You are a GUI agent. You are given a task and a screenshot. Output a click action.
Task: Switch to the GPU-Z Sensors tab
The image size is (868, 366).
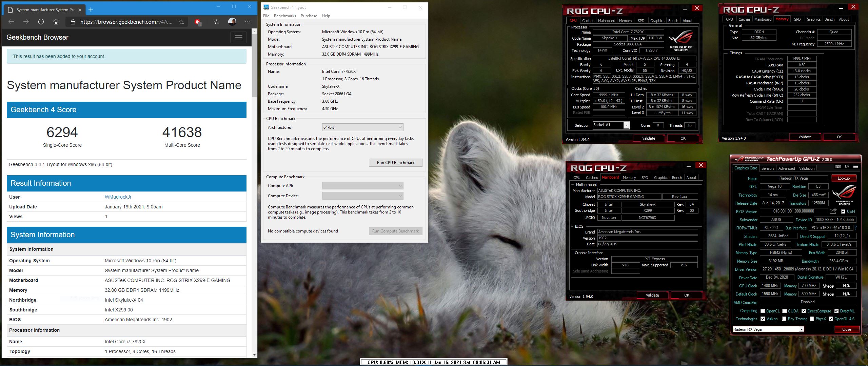point(768,168)
